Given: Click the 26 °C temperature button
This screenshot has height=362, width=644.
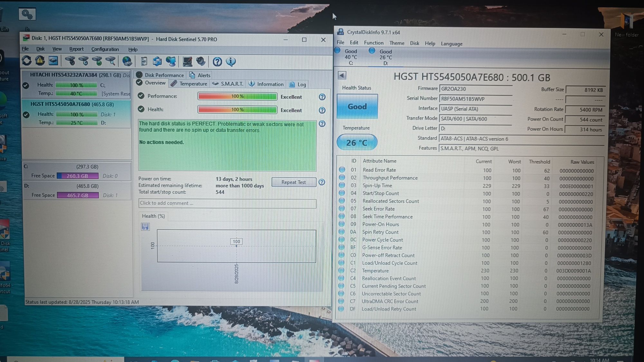Looking at the screenshot, I should pyautogui.click(x=357, y=143).
